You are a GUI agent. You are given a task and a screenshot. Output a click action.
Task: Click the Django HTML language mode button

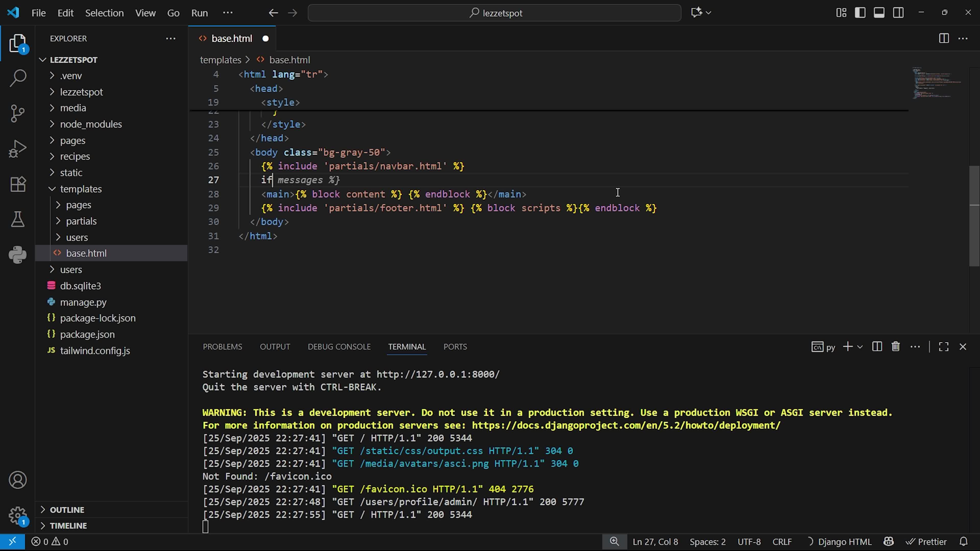[844, 542]
